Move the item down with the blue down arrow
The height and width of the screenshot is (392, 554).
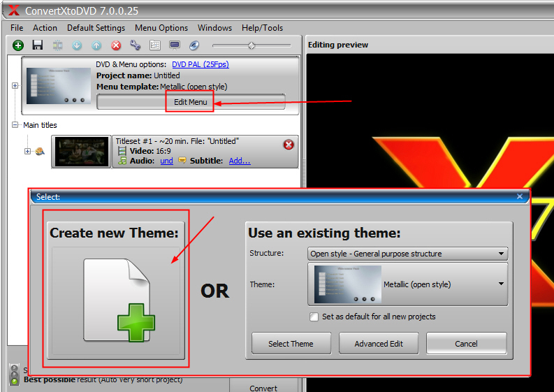77,45
